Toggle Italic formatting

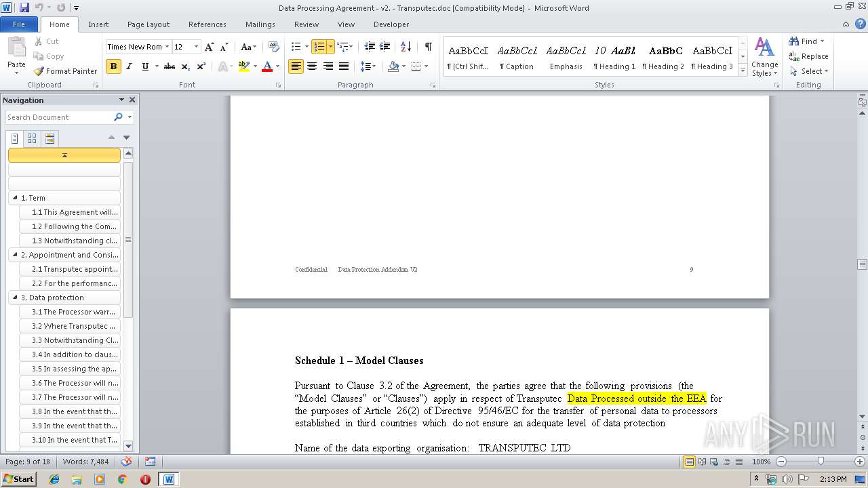point(129,66)
